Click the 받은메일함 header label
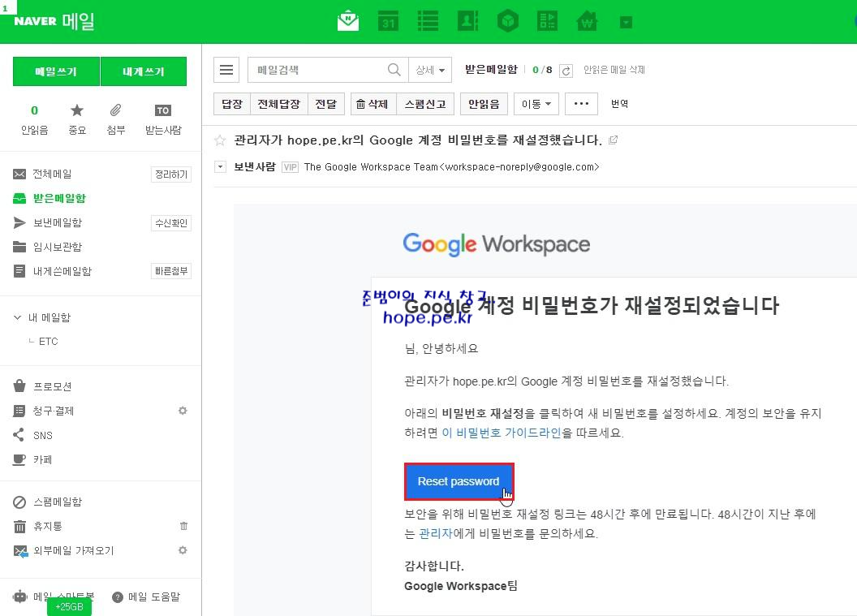This screenshot has width=857, height=616. coord(491,70)
